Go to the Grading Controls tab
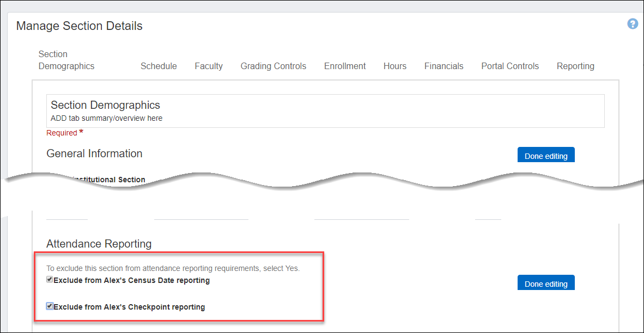The image size is (644, 333). [273, 66]
